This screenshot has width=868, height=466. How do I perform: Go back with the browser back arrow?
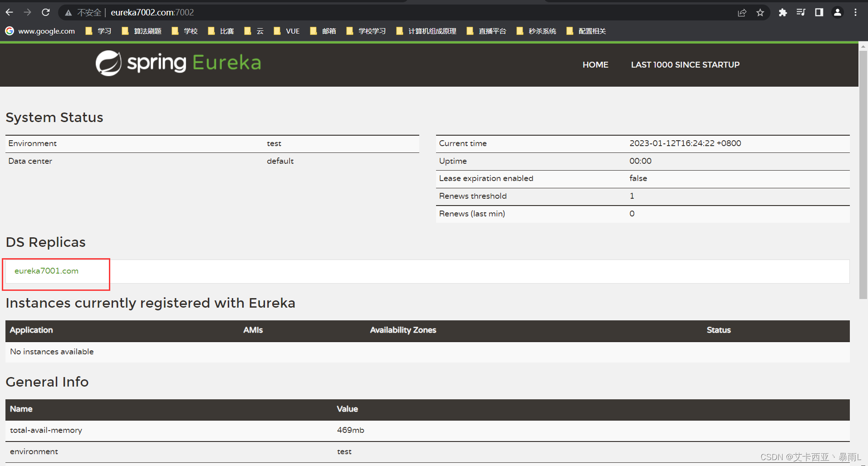pyautogui.click(x=9, y=12)
